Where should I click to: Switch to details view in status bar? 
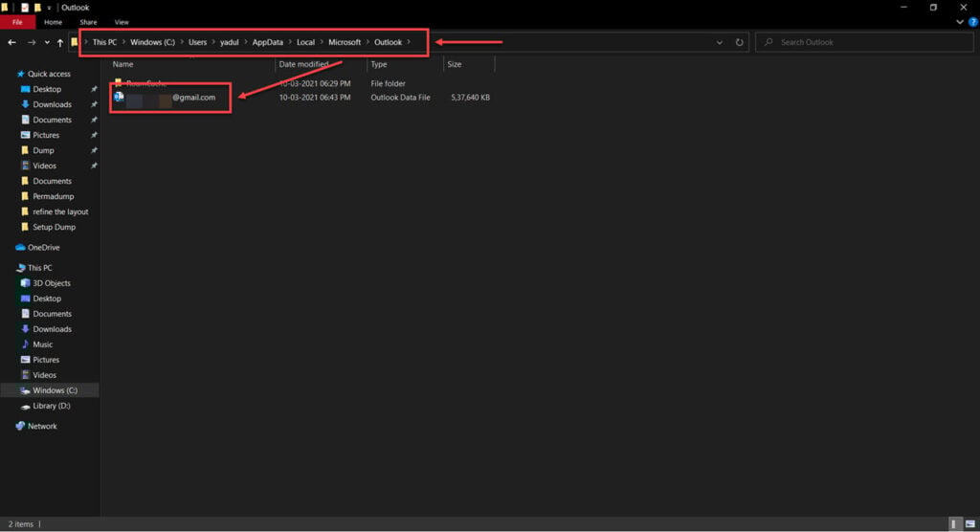coord(954,524)
